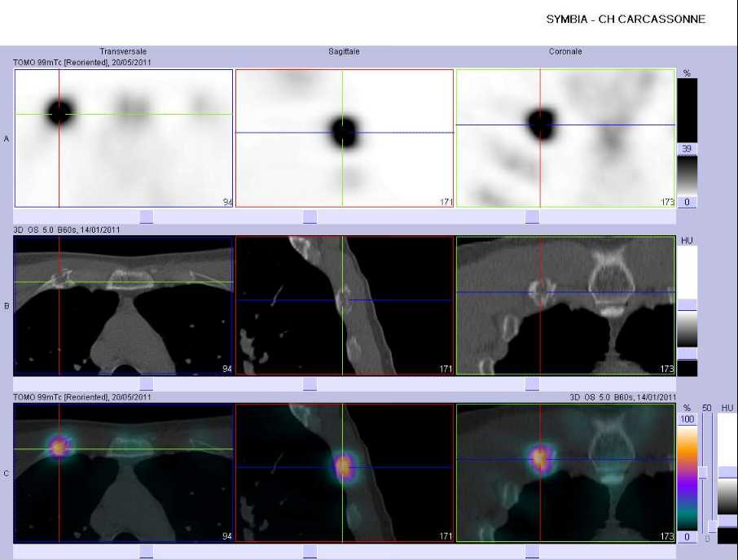This screenshot has height=560, width=738.
Task: Click row A label TOMO 99mTc [Reoriented], 20/05/2011
Action: (x=82, y=62)
